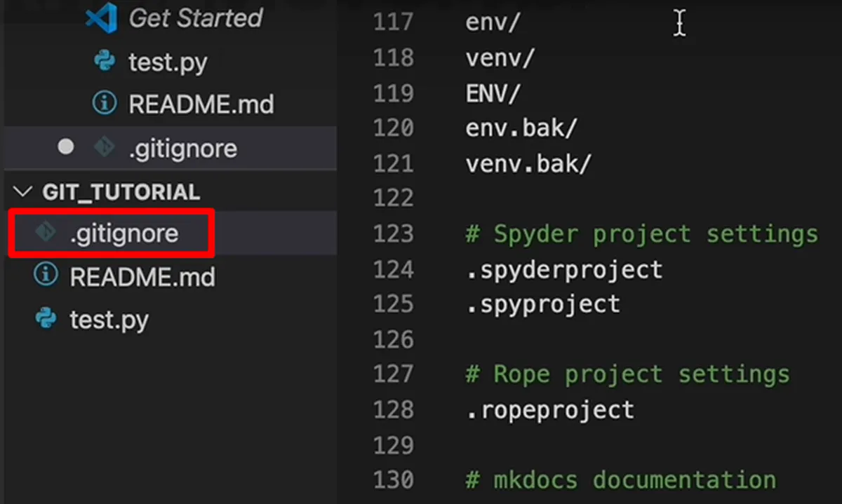
Task: Click the info icon beside open editor README.md
Action: 105,104
